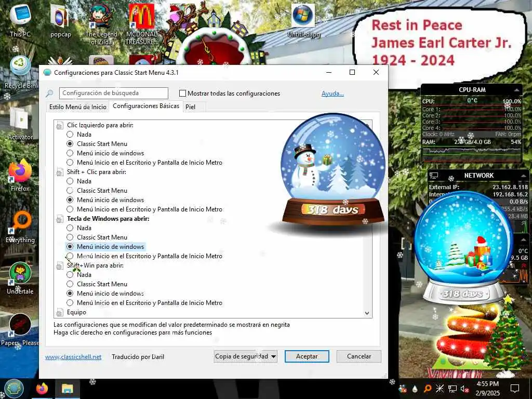Open the Piel tab
This screenshot has height=399, width=532.
(x=190, y=107)
